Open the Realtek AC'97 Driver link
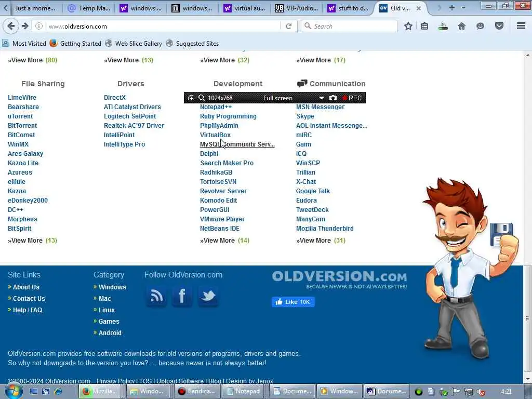The image size is (532, 399). coord(134,126)
